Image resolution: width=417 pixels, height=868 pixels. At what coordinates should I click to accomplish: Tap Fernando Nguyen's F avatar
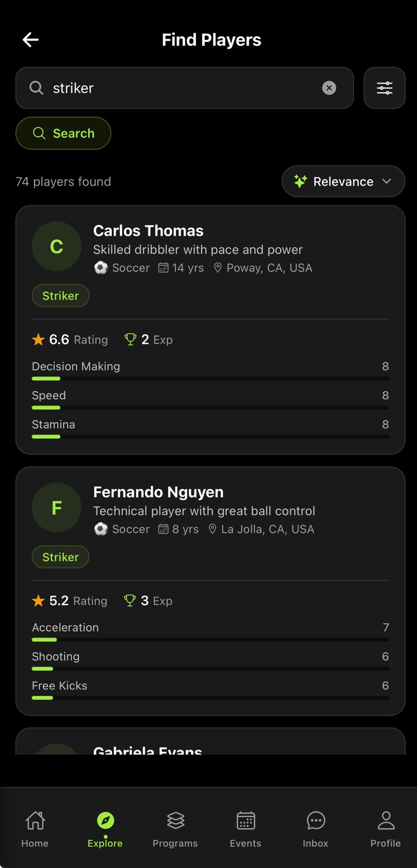(x=56, y=508)
